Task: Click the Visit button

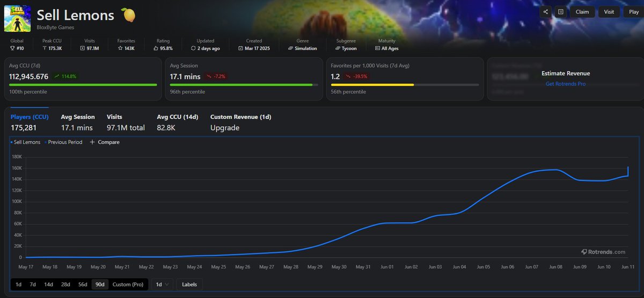Action: coord(609,12)
